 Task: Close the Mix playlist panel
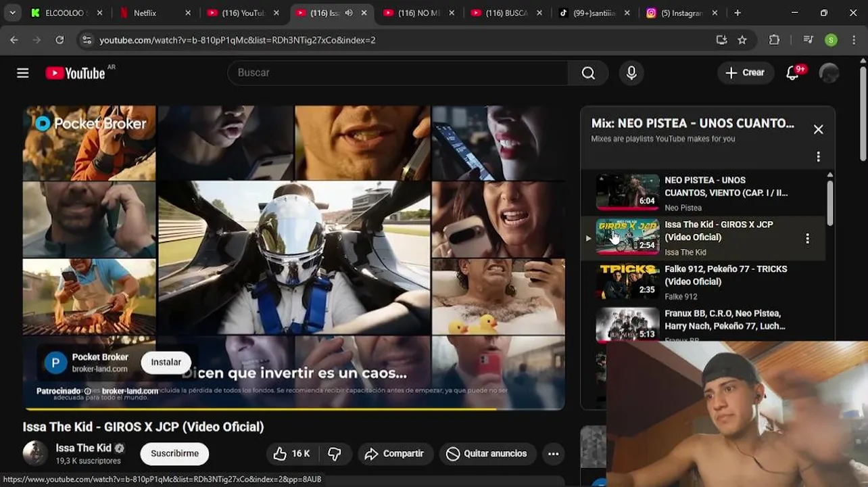[x=818, y=129]
